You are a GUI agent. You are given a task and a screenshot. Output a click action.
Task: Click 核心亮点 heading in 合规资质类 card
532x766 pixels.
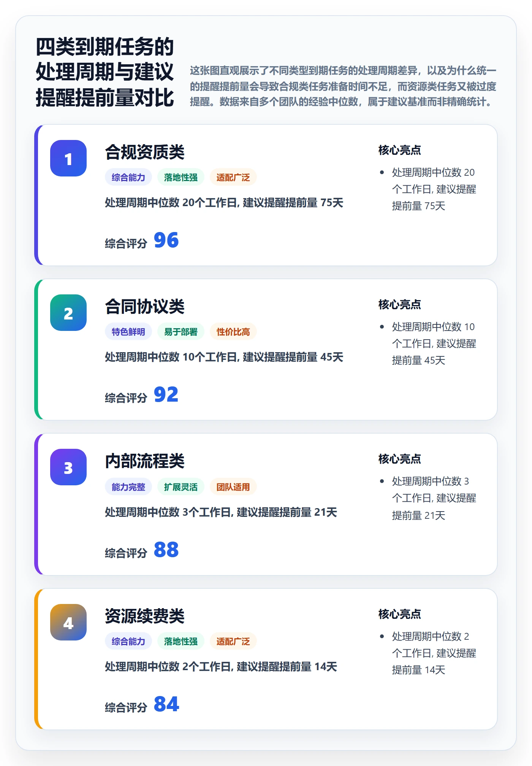pyautogui.click(x=400, y=150)
